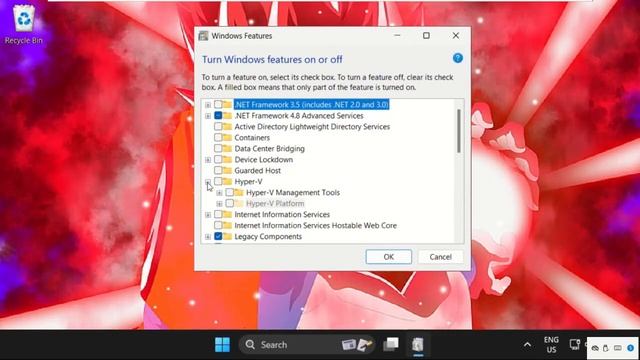Turn on the Hyper-V checkbox

tap(218, 181)
